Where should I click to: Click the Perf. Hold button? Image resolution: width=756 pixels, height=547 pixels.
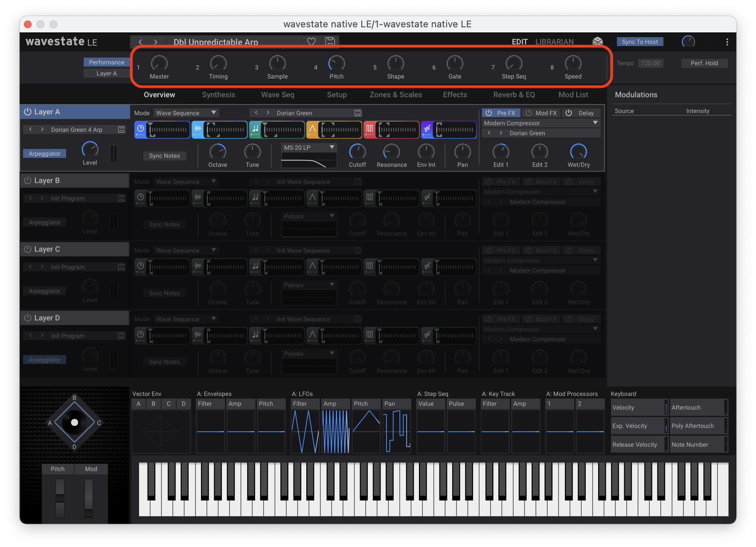pos(704,63)
